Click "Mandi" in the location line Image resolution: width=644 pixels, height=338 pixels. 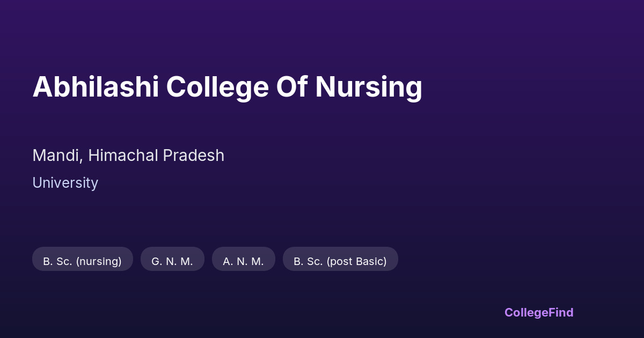click(x=56, y=156)
